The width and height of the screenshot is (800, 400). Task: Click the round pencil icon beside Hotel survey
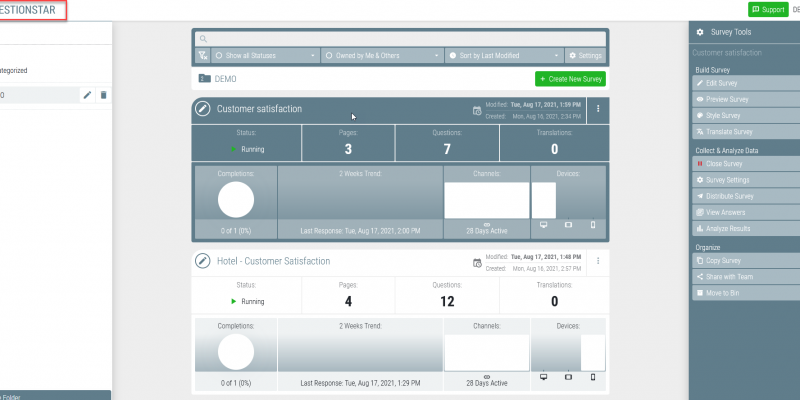tap(203, 261)
